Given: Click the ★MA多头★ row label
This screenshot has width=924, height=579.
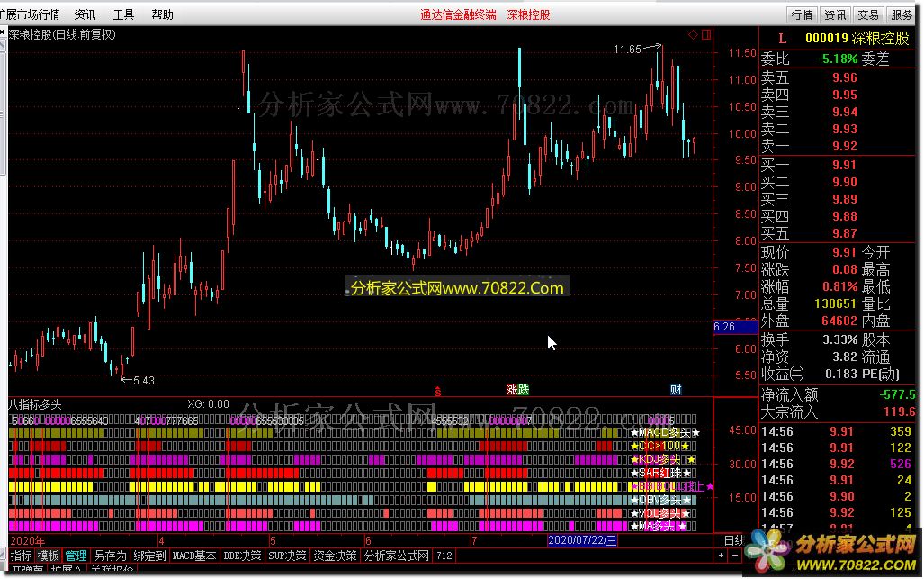Looking at the screenshot, I should pyautogui.click(x=659, y=526).
